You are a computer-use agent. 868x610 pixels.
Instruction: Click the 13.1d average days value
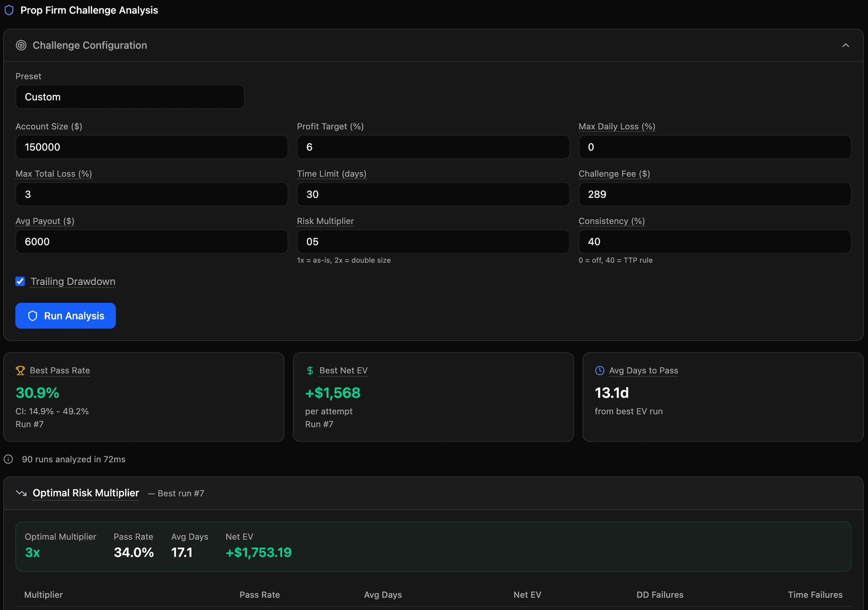point(612,393)
